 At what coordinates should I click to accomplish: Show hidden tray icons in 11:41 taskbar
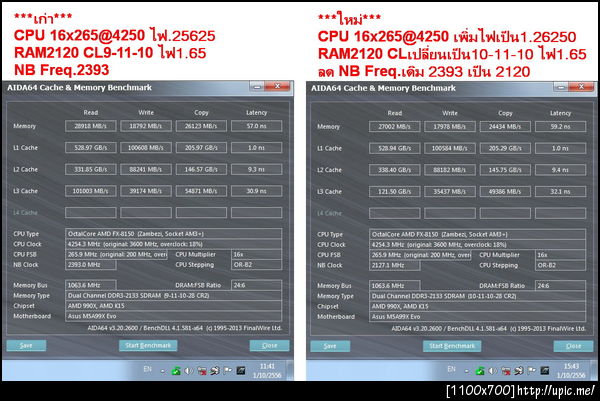(x=163, y=371)
